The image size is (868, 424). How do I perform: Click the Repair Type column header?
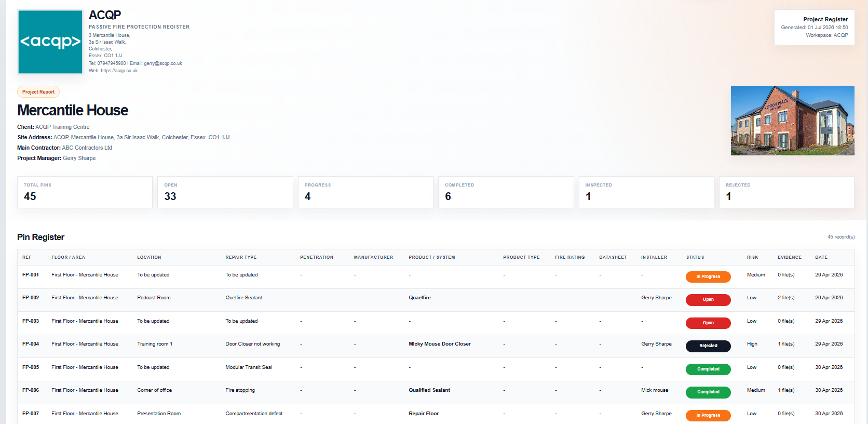[241, 257]
